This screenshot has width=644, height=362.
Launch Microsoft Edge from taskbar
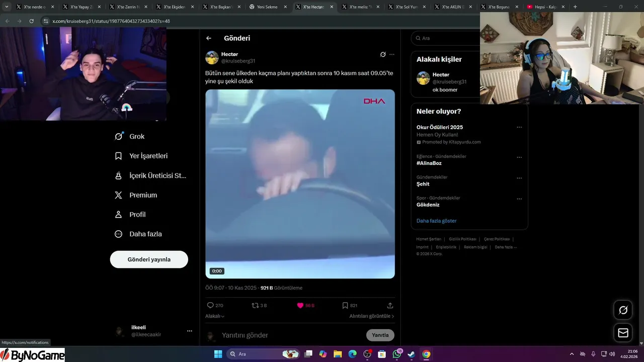point(352,354)
